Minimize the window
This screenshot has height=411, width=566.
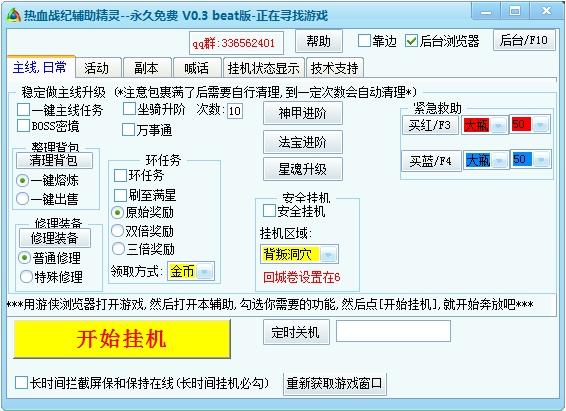[x=486, y=12]
